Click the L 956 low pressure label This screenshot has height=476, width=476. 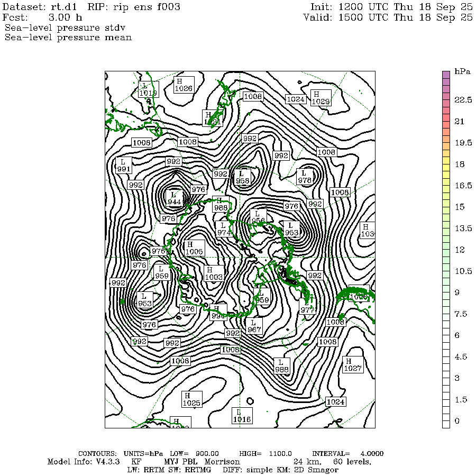pyautogui.click(x=258, y=216)
